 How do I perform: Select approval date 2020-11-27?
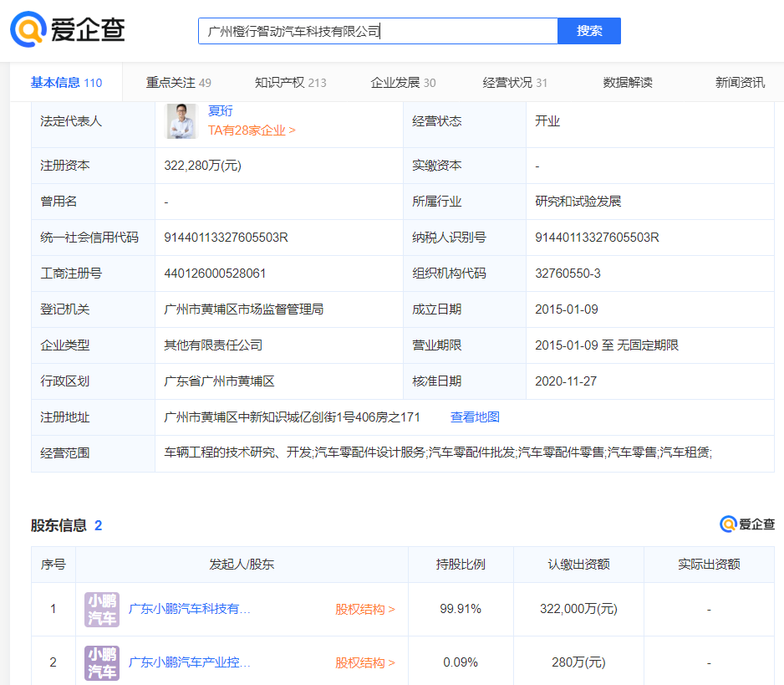(x=566, y=381)
